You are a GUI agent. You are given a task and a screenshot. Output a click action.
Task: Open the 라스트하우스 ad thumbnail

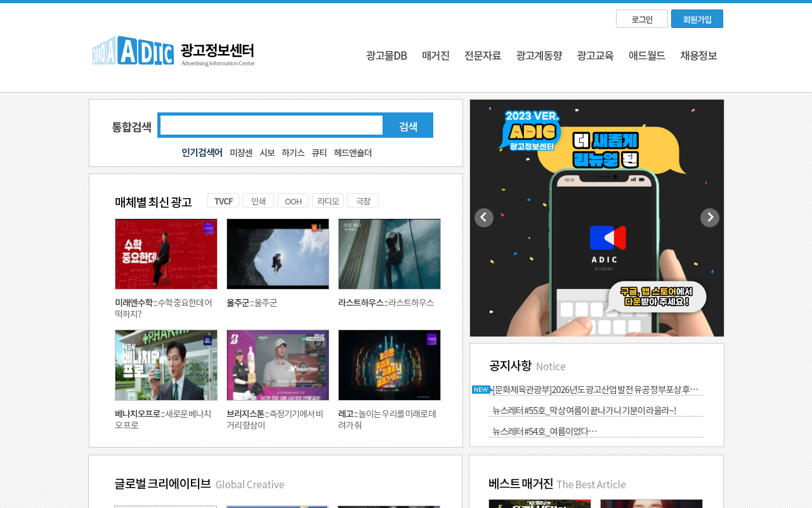pyautogui.click(x=390, y=254)
